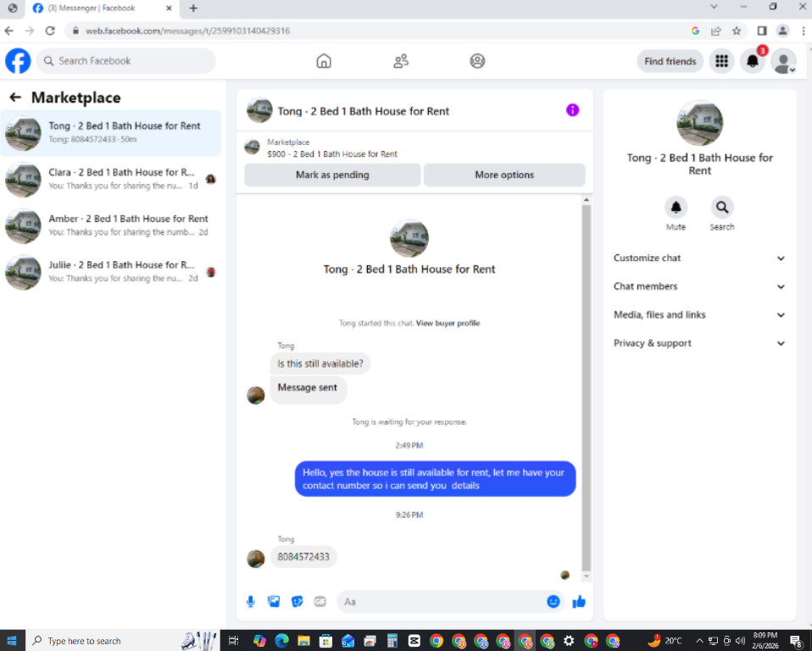This screenshot has height=651, width=812.
Task: Open the Home feed icon
Action: [x=324, y=61]
